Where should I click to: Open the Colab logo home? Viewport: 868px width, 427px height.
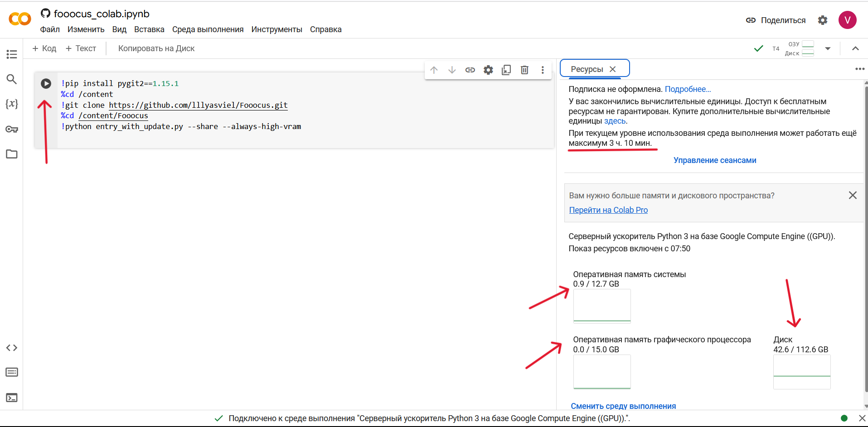pyautogui.click(x=20, y=19)
